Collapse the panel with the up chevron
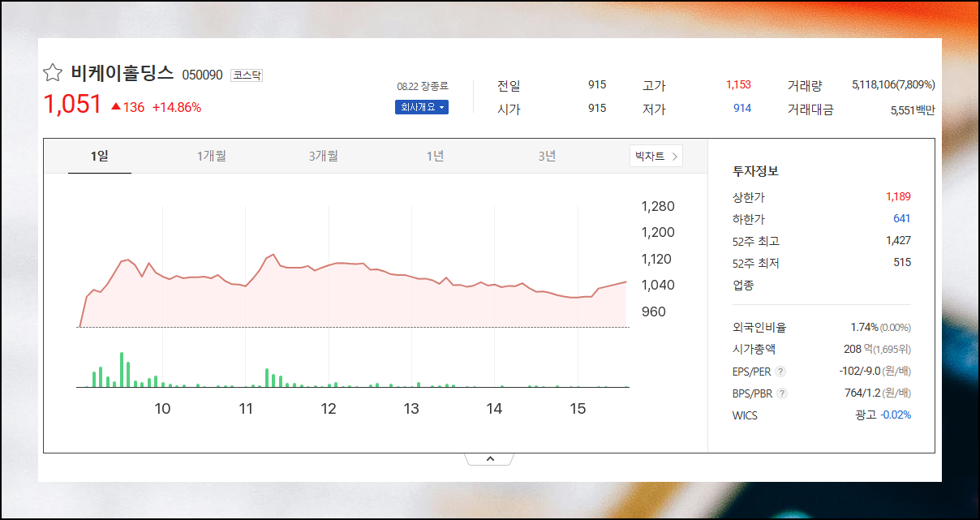 [490, 459]
